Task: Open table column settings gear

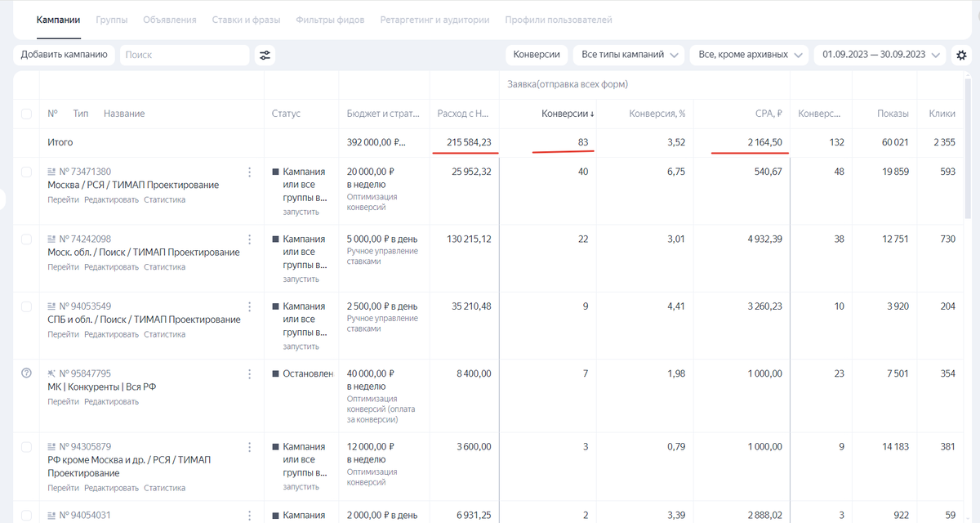Action: pyautogui.click(x=961, y=56)
